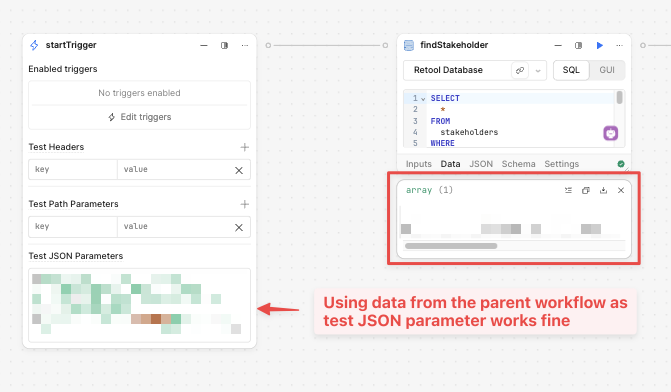Open the Settings tab

coord(561,164)
